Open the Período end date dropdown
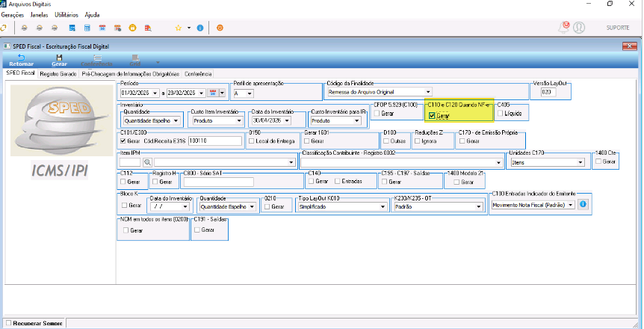Screen dimensions: 644x329 [x=202, y=93]
